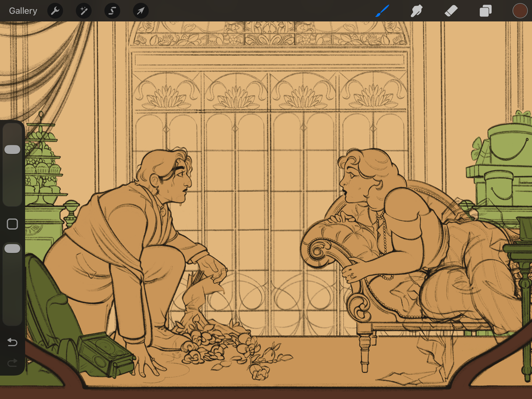532x399 pixels.
Task: Click the brush opacity slider handle
Action: coord(12,249)
